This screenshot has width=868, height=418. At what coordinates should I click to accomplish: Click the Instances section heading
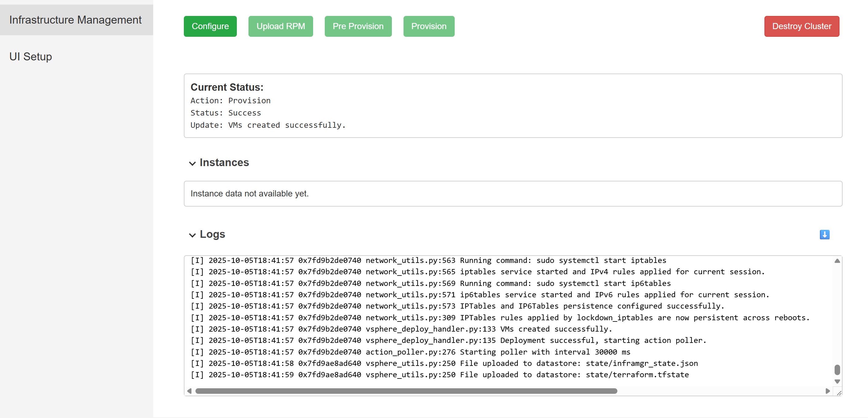point(224,162)
